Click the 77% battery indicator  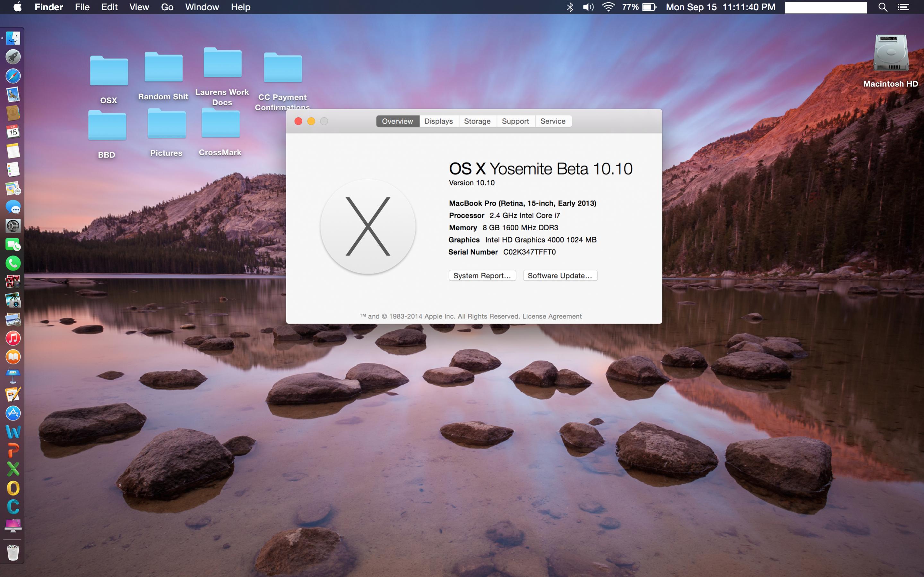639,7
